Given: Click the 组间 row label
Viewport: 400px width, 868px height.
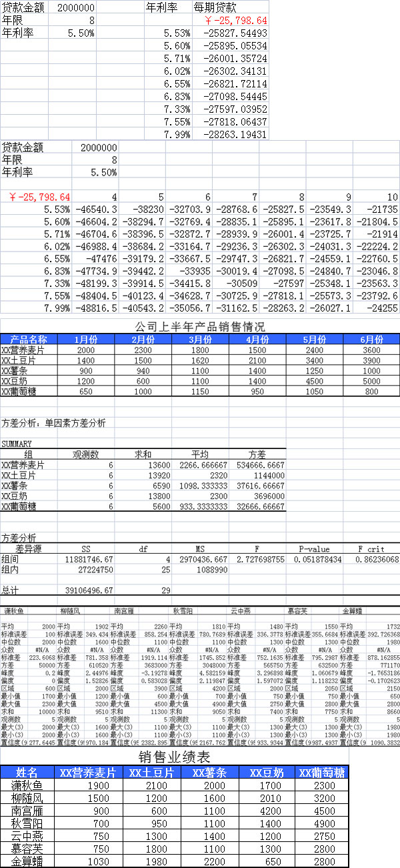Looking at the screenshot, I should point(11,559).
